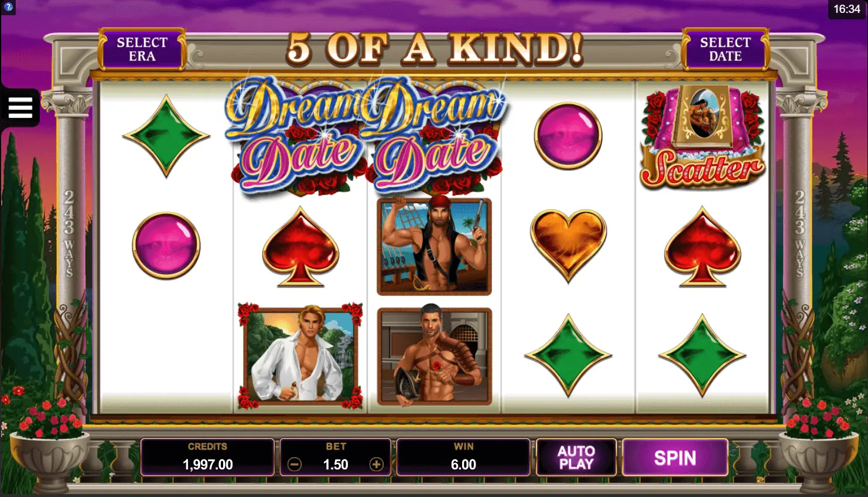
Task: Open the Select Date menu
Action: click(725, 49)
